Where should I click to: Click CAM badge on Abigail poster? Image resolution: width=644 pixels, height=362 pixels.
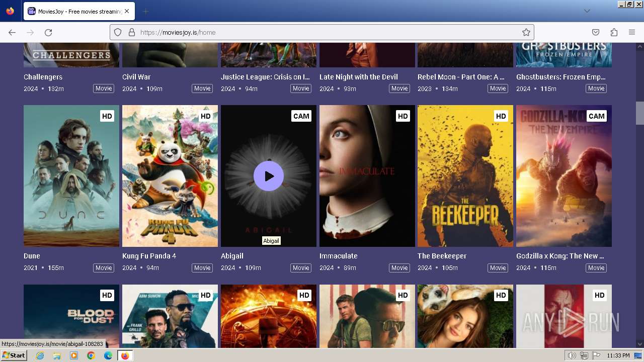[301, 116]
